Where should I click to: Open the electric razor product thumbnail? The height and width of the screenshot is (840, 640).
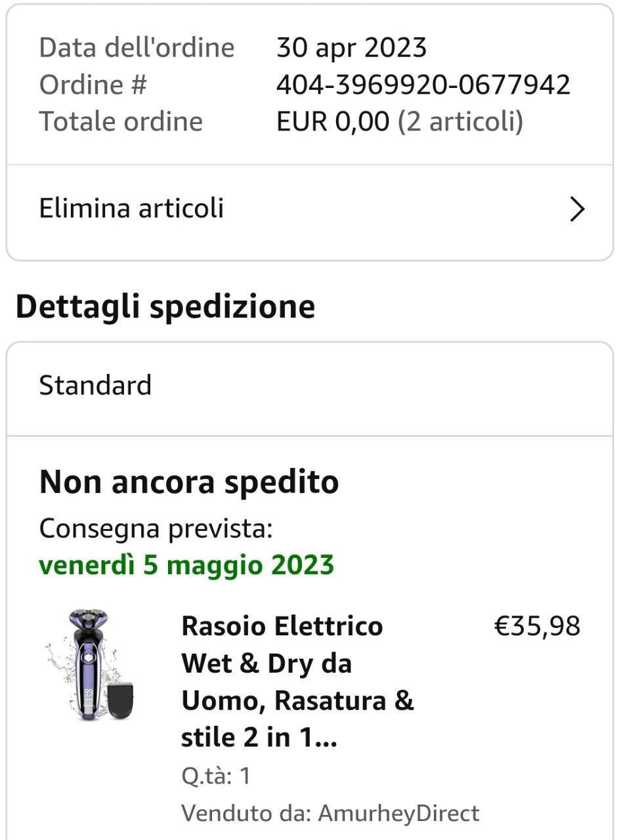pos(91,665)
